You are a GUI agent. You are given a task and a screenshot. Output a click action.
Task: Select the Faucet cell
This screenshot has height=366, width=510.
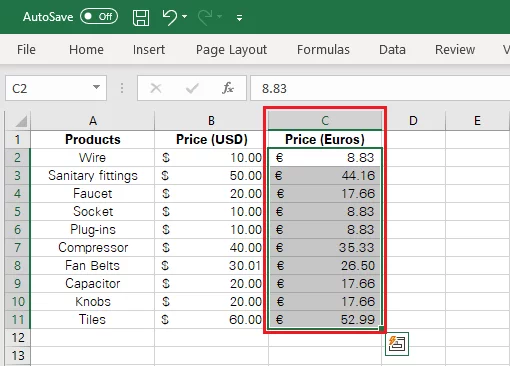click(x=93, y=194)
